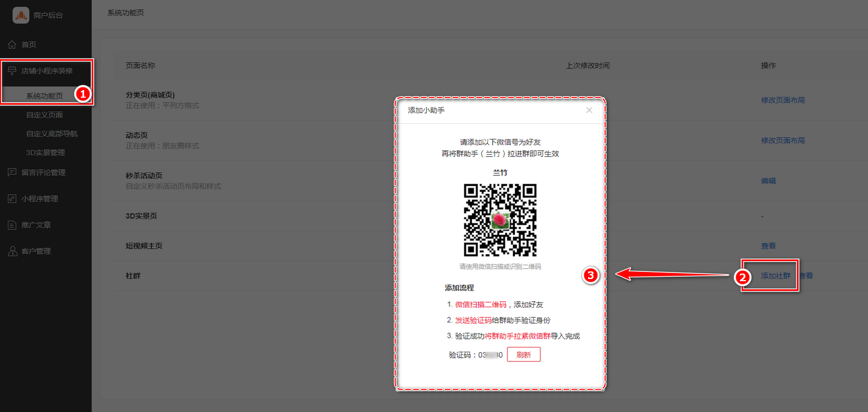Click 操作 column header
The image size is (868, 412).
tap(768, 66)
